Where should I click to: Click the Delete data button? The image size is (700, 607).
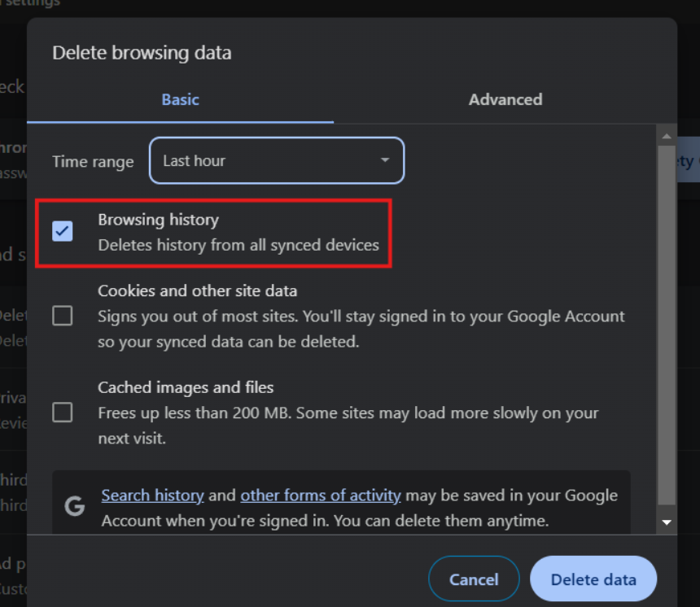pyautogui.click(x=593, y=579)
